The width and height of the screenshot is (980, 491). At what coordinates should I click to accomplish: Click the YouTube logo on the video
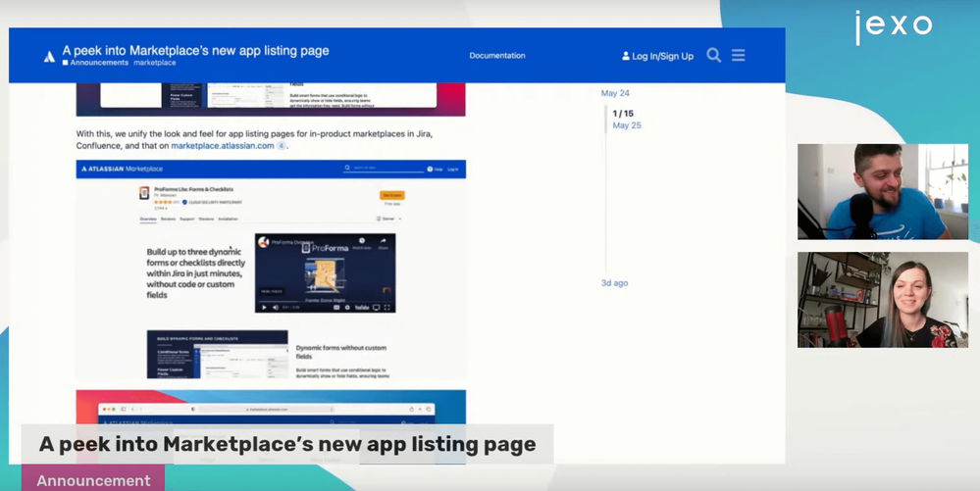362,308
